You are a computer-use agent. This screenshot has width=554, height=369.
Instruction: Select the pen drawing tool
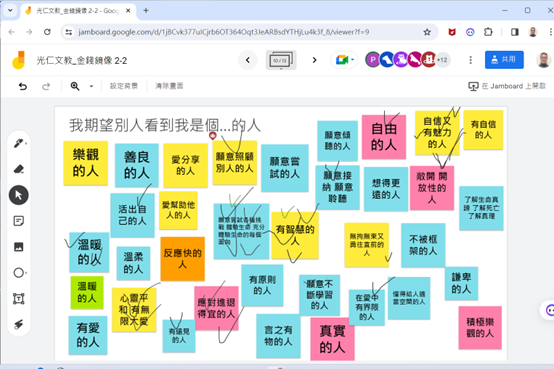click(x=19, y=143)
